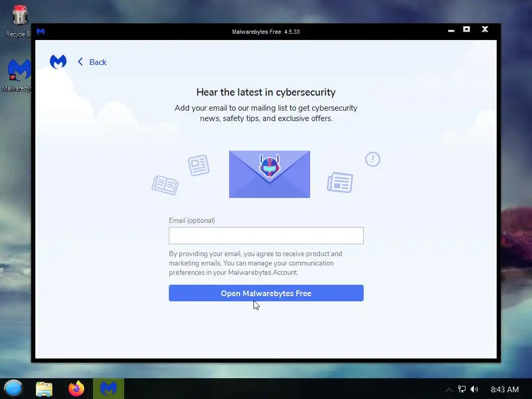The image size is (532, 399).
Task: Open the volume speaker tray icon
Action: [x=474, y=389]
